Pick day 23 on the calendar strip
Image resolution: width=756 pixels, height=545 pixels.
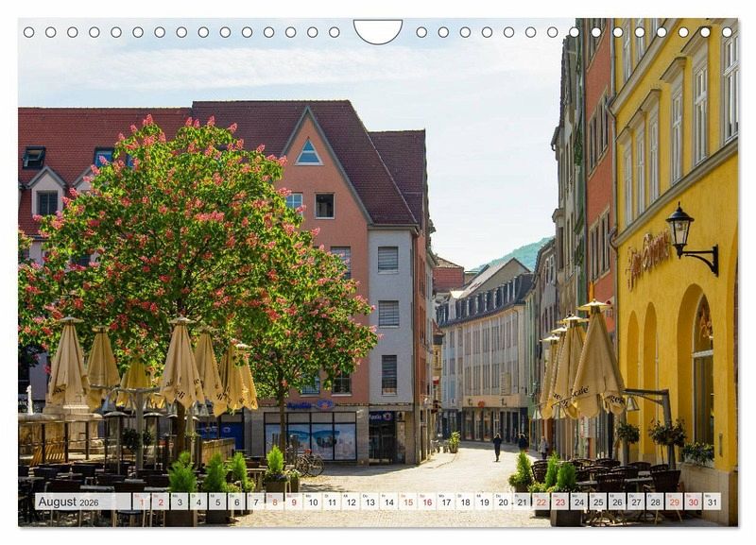pos(559,502)
